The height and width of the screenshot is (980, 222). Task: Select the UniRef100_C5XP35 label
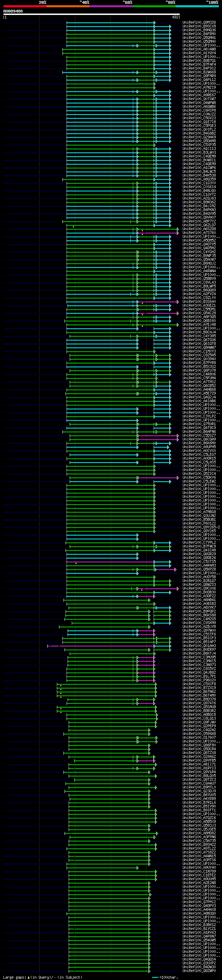point(199,145)
